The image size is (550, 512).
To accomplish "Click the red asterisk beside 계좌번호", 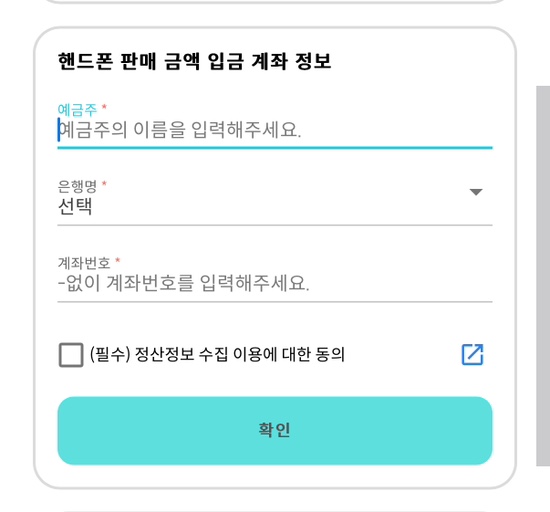I will click(x=118, y=260).
